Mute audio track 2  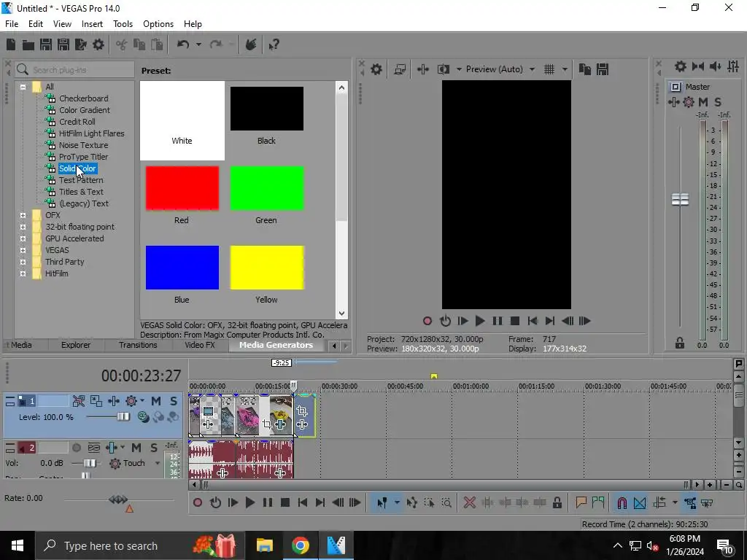coord(136,448)
